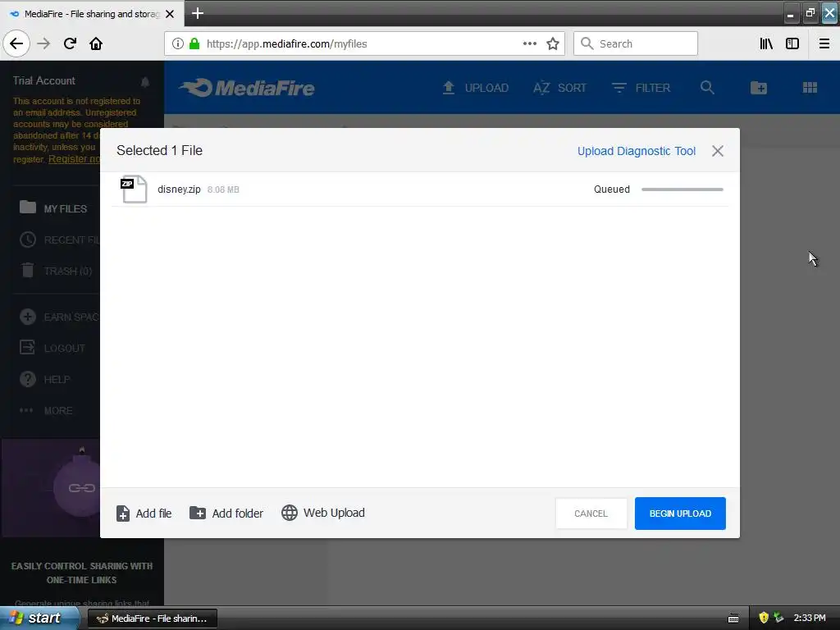Viewport: 840px width, 630px height.
Task: Click the browser Forward arrow
Action: coord(43,43)
